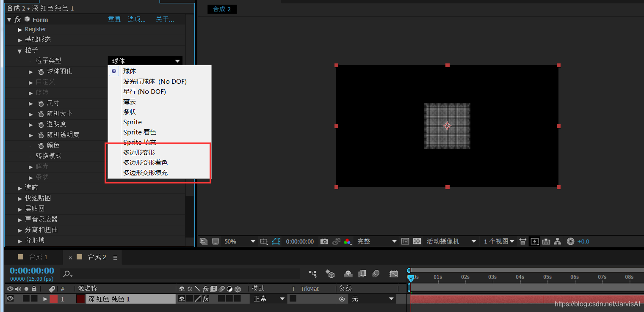
Task: Click the stopwatch for 颜色 property
Action: click(x=41, y=145)
